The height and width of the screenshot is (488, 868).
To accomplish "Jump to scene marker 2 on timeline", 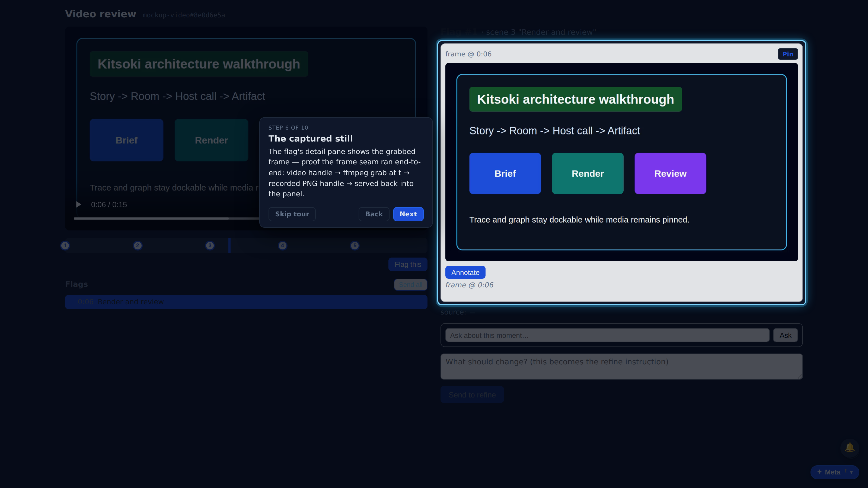I will (x=138, y=246).
